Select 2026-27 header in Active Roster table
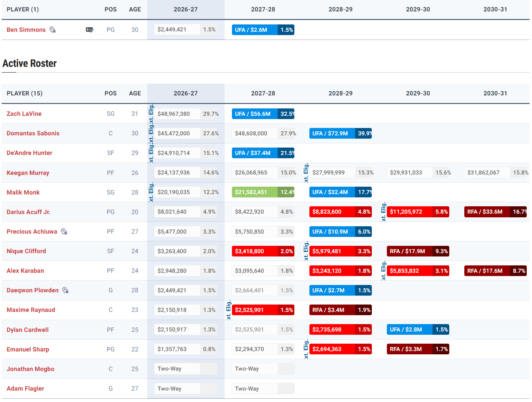Image resolution: width=532 pixels, height=402 pixels. pyautogui.click(x=185, y=93)
